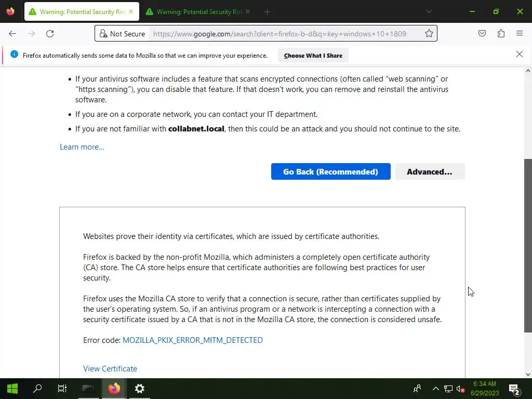Screen dimensions: 532x399
Task: Click the Choose What I Share button
Action: tap(313, 56)
